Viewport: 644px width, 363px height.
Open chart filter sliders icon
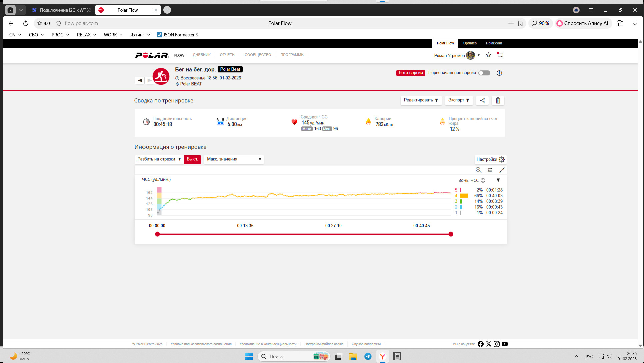click(490, 170)
